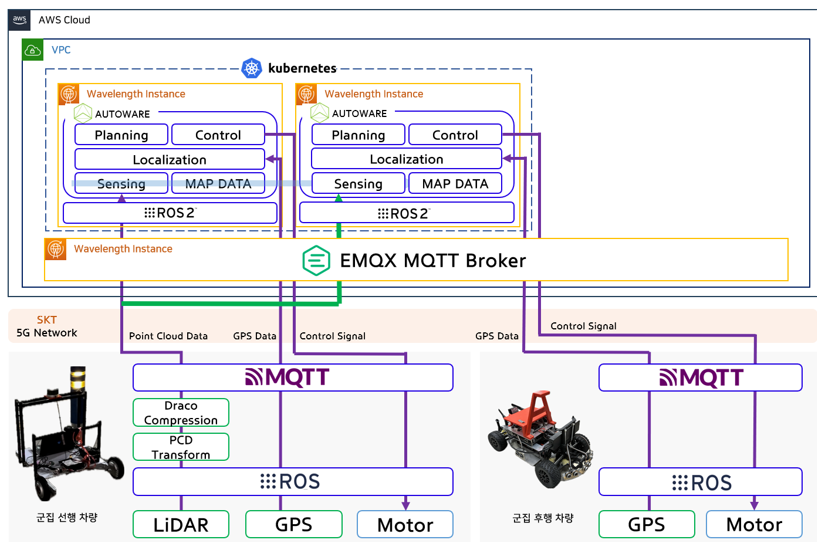Click the 군집 선행 차량 caption
Image resolution: width=817 pixels, height=542 pixels.
[x=67, y=518]
